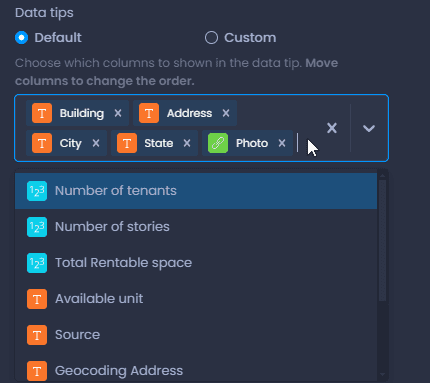Click the text type icon on Address chip

tap(149, 113)
